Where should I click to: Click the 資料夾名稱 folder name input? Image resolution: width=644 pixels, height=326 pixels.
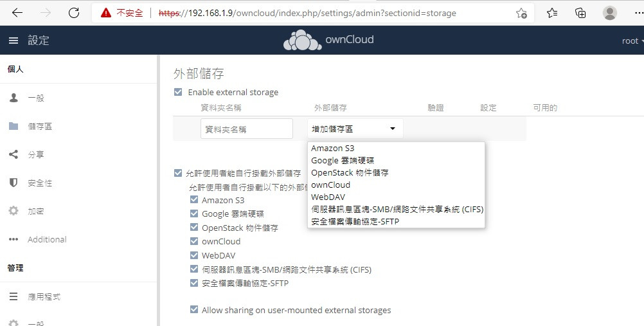(247, 129)
